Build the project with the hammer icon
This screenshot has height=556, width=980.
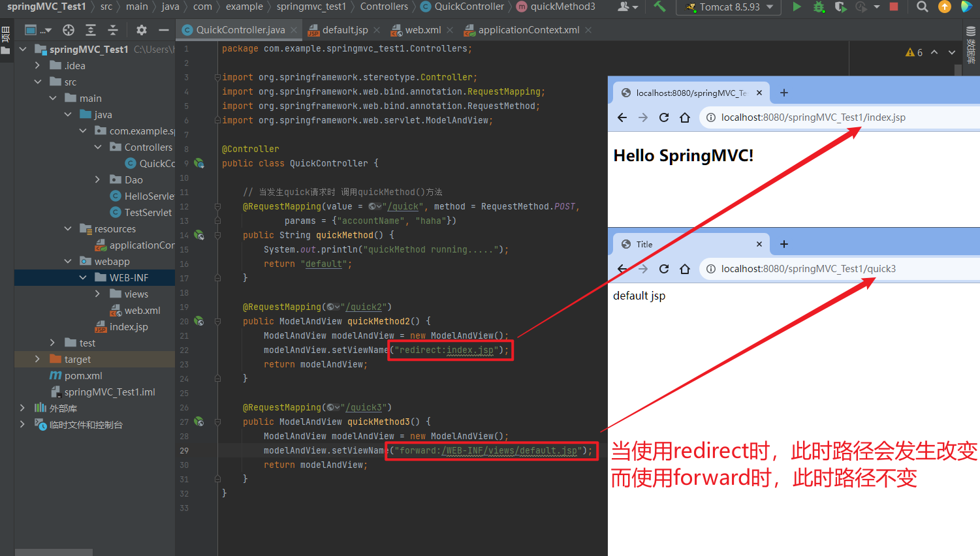tap(659, 7)
